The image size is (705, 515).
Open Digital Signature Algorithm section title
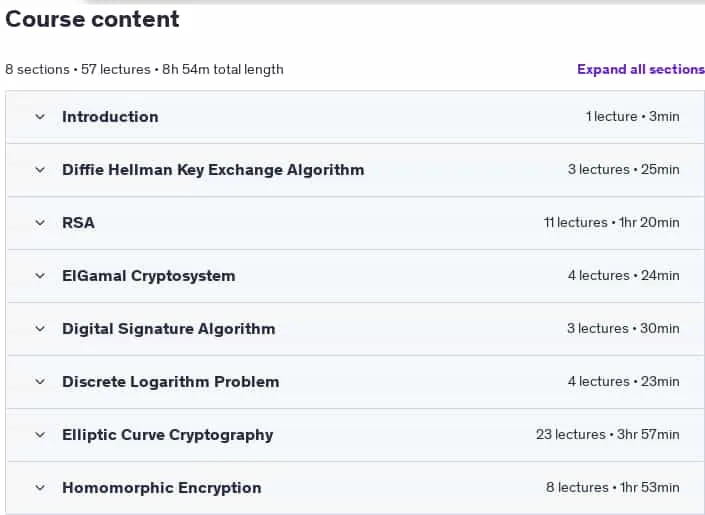[169, 329]
